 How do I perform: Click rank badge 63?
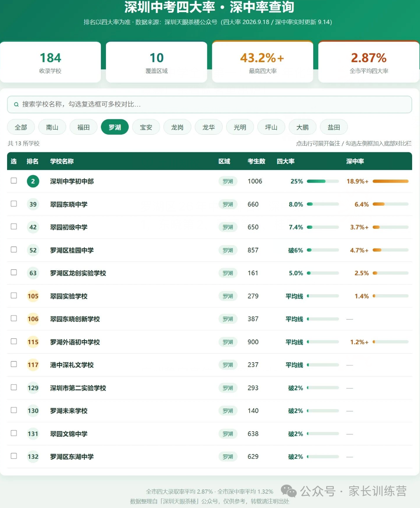click(x=33, y=273)
